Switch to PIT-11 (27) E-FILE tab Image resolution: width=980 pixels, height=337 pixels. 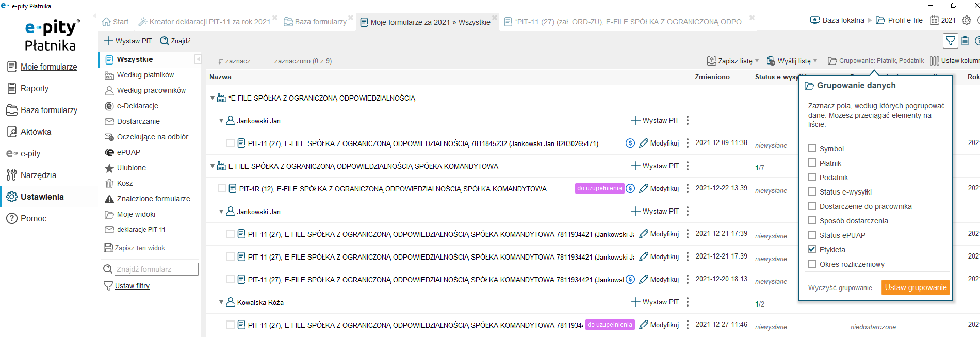tap(625, 22)
